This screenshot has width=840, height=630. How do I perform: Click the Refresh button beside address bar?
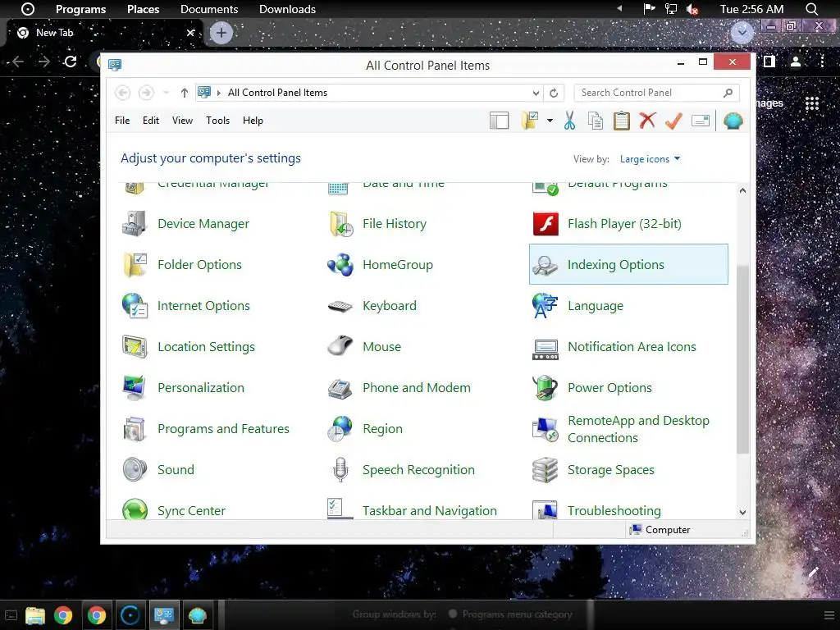554,93
